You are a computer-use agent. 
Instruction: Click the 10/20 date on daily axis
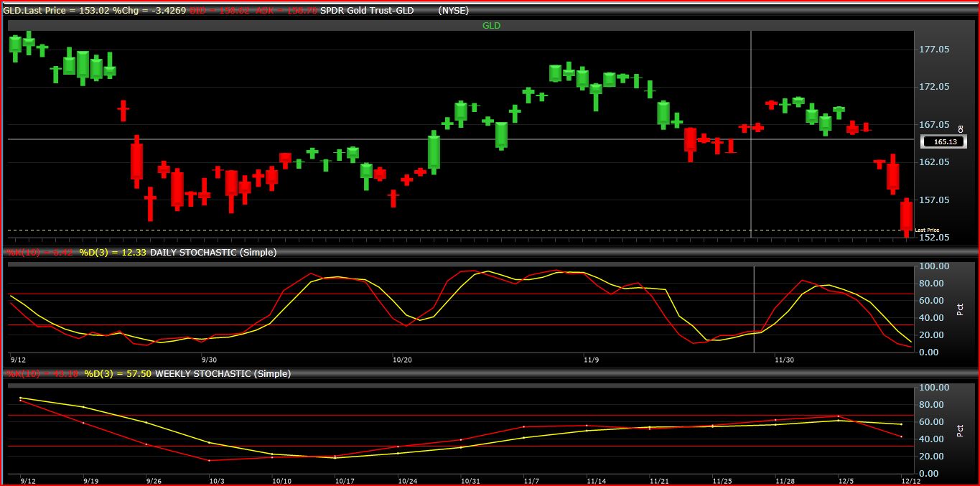402,359
